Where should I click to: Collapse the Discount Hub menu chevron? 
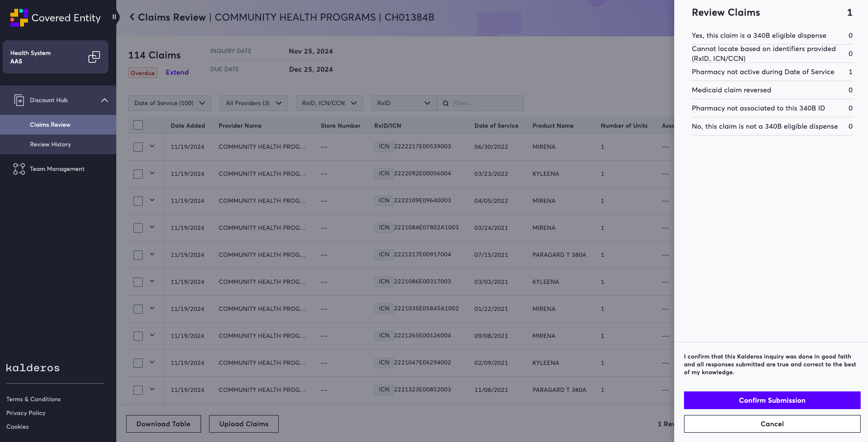click(105, 100)
